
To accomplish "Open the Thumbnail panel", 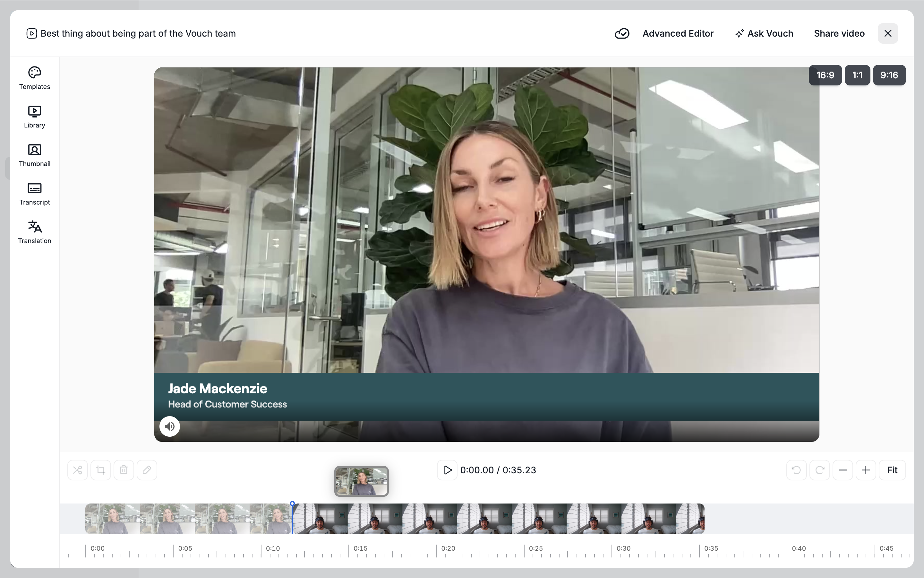I will click(x=34, y=156).
